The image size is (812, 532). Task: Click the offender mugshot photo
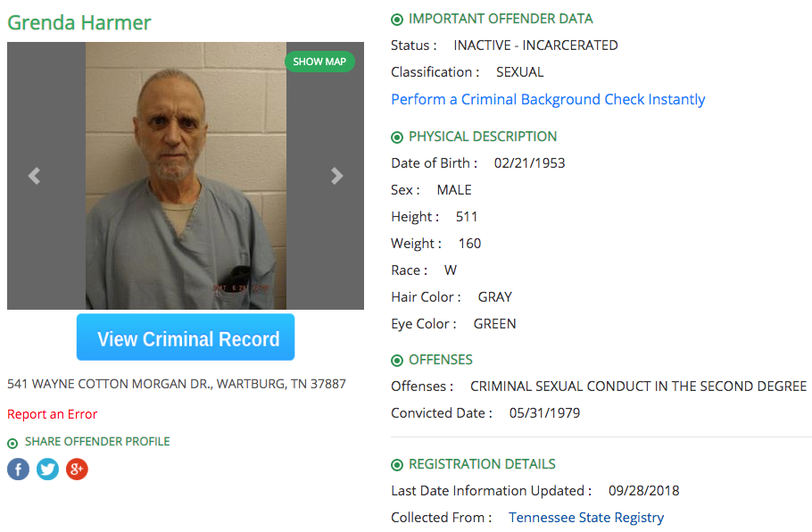pos(186,176)
